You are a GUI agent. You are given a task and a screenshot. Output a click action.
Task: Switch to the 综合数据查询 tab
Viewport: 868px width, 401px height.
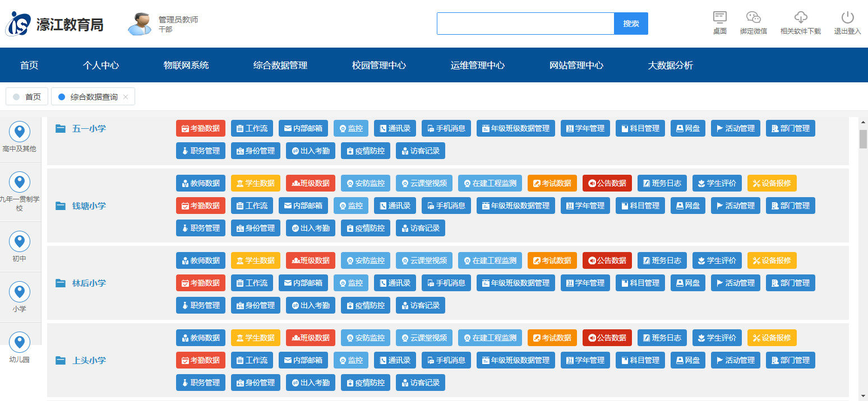(x=93, y=96)
